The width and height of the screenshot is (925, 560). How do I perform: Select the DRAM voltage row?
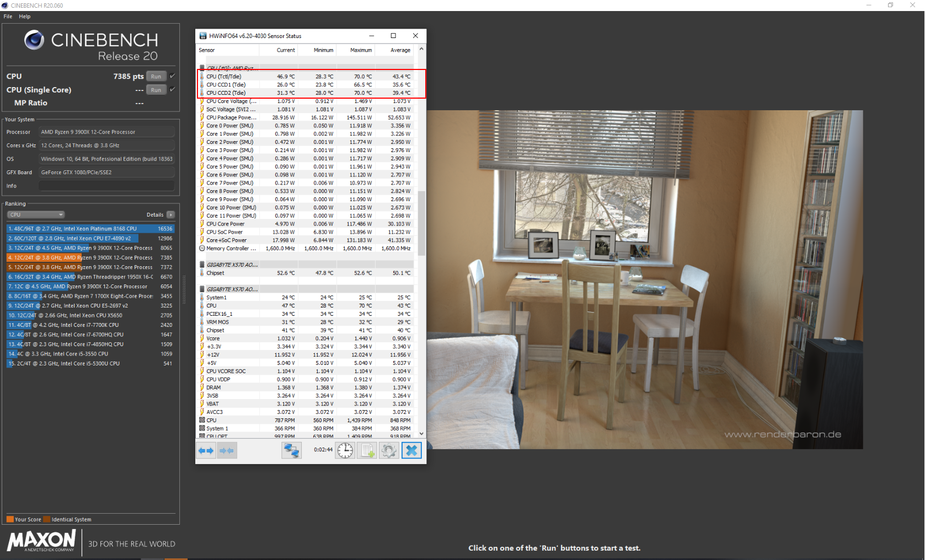pos(306,387)
